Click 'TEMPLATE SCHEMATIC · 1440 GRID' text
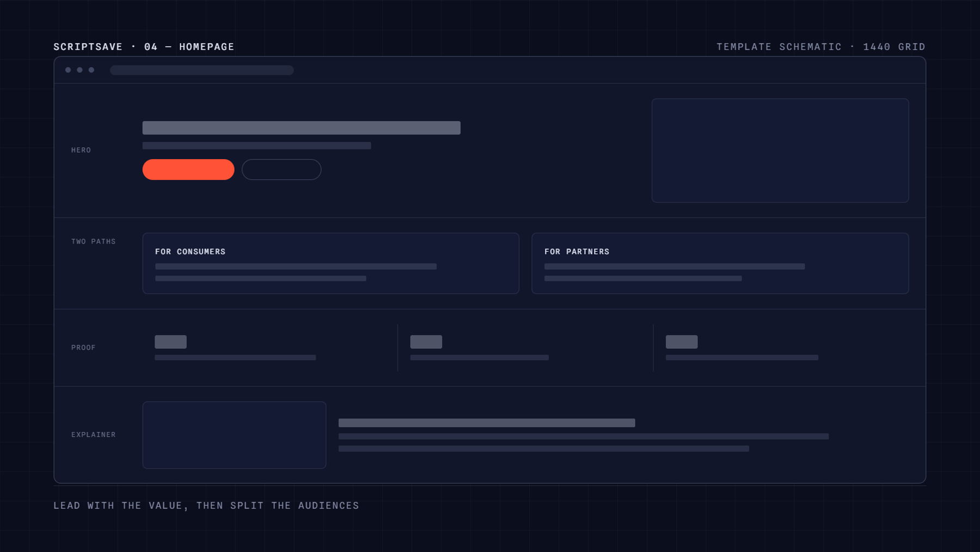Image resolution: width=980 pixels, height=552 pixels. [821, 47]
